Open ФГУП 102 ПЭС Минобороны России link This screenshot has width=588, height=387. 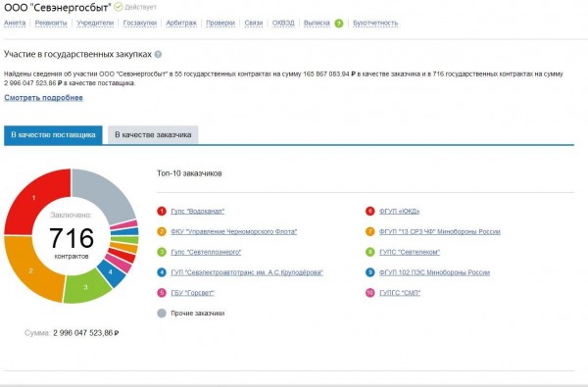[x=434, y=272]
